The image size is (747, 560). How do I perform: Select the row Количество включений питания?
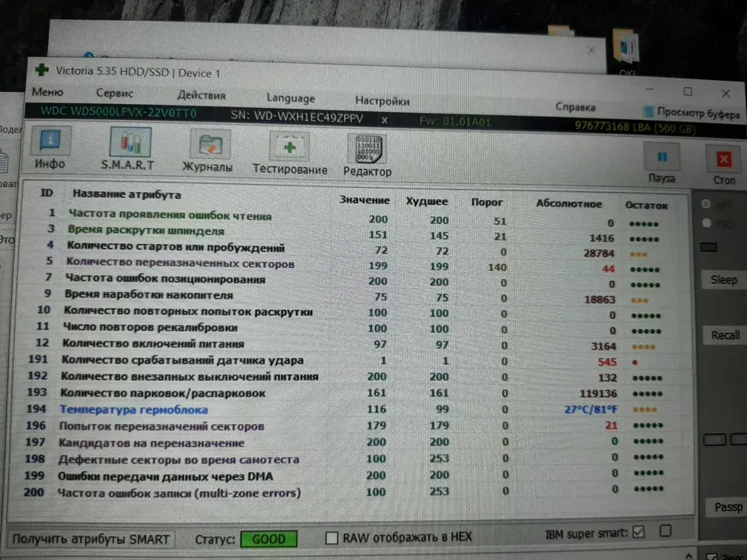pyautogui.click(x=351, y=344)
